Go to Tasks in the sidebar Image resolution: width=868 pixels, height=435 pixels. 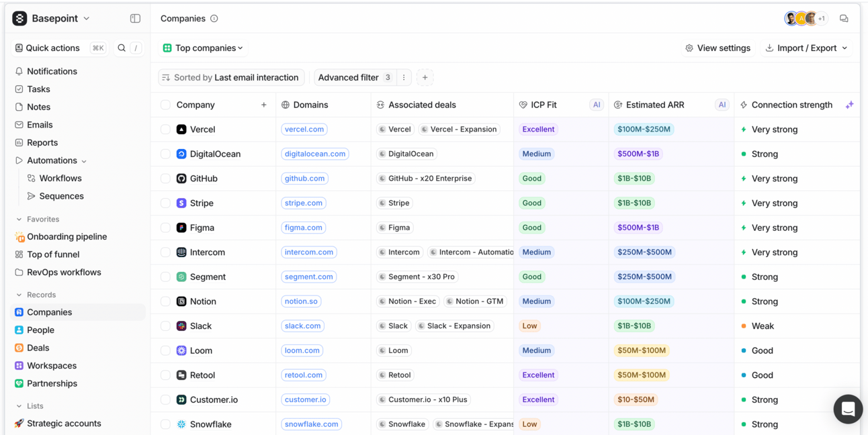[32, 89]
